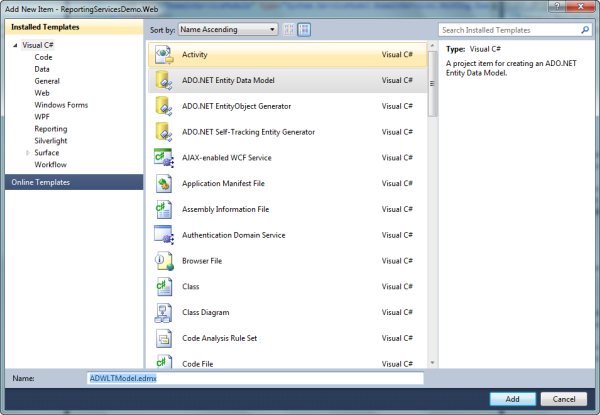The image size is (600, 415).
Task: Select the Workflow category
Action: [x=51, y=164]
